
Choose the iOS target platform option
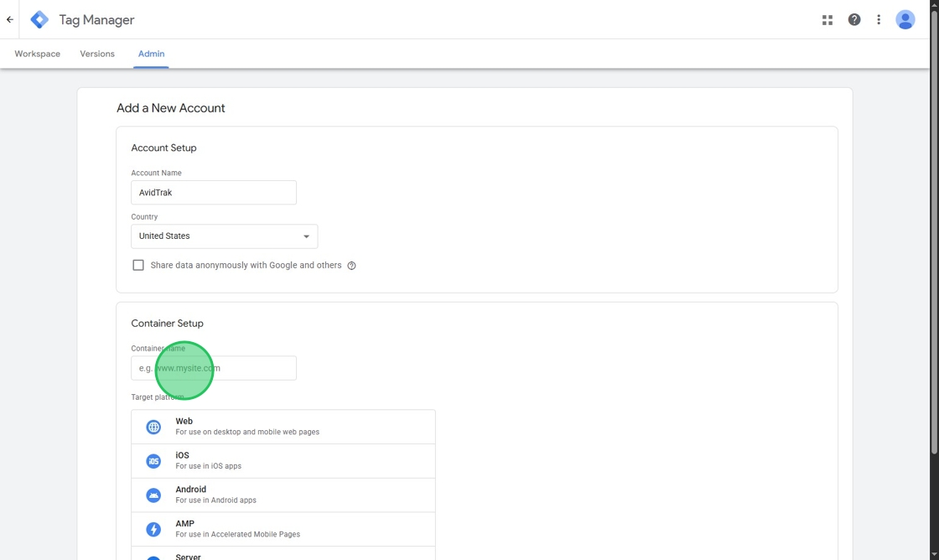click(x=283, y=460)
